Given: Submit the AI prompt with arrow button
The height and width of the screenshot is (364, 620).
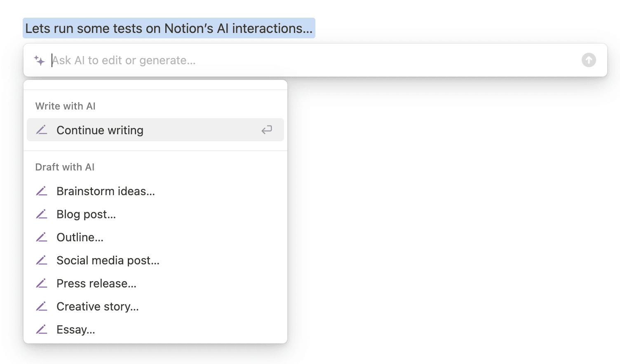Looking at the screenshot, I should pyautogui.click(x=589, y=60).
